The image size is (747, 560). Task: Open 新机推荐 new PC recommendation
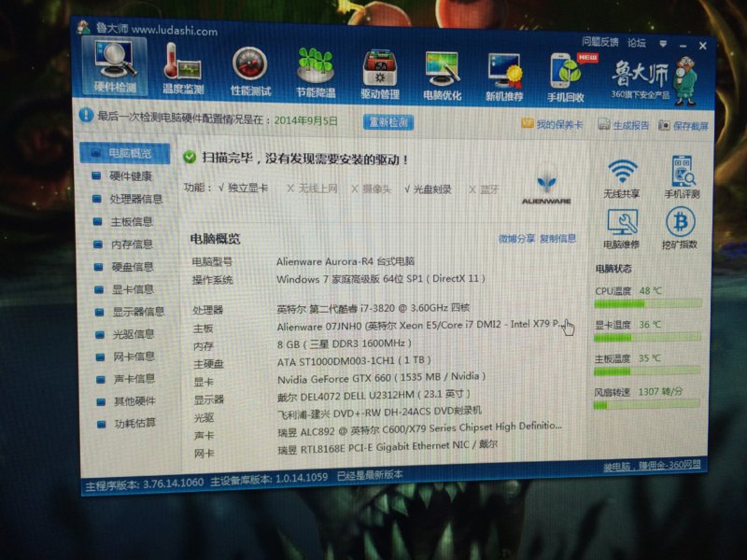(x=504, y=77)
